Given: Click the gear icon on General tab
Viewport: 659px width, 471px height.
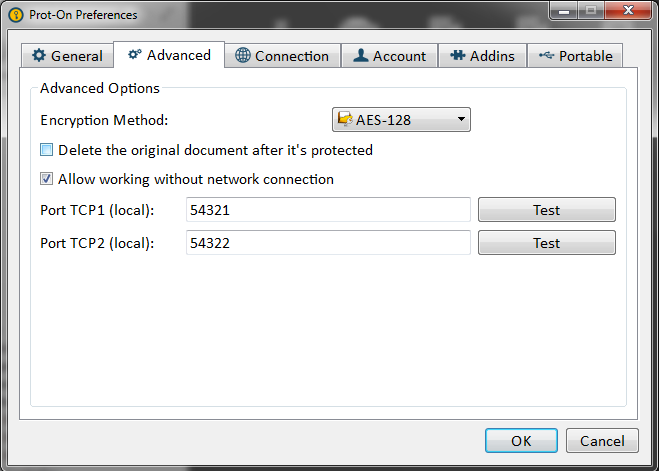Looking at the screenshot, I should pyautogui.click(x=40, y=56).
